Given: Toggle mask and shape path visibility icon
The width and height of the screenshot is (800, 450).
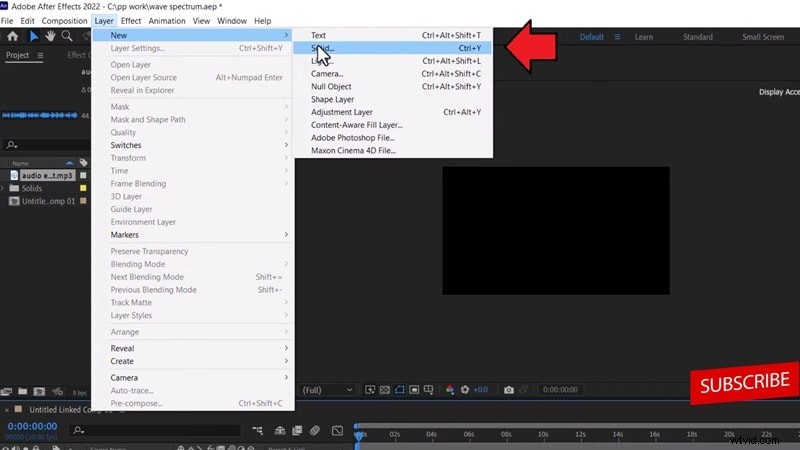Looking at the screenshot, I should pos(399,390).
